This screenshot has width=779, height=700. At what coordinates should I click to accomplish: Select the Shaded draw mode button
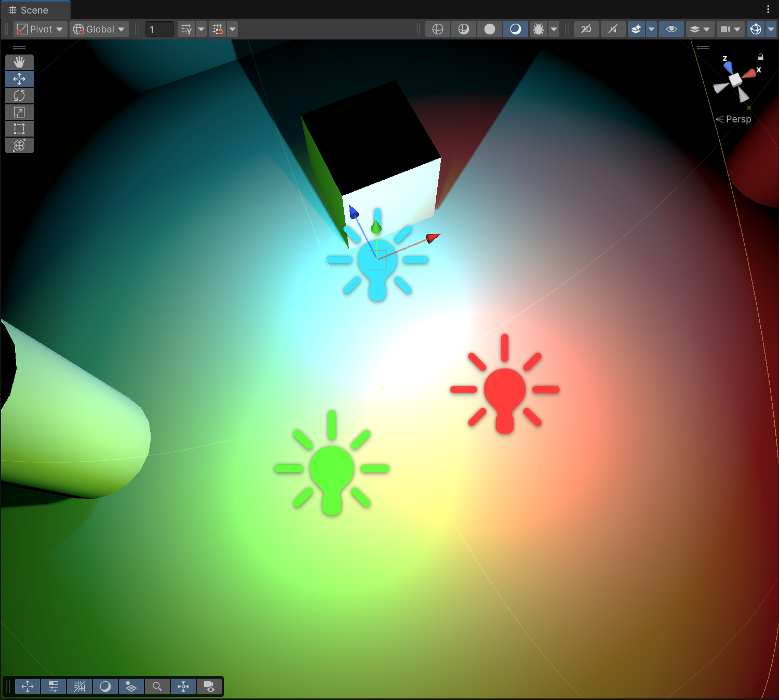pyautogui.click(x=516, y=29)
